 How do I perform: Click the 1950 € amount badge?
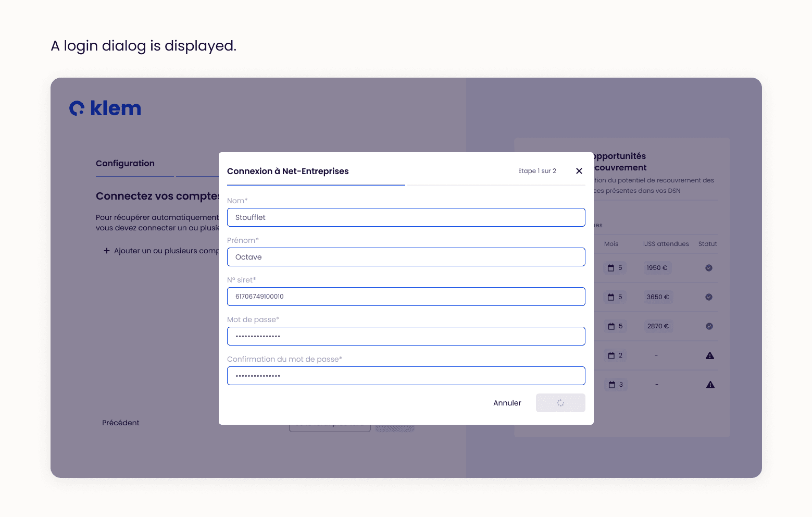(657, 268)
